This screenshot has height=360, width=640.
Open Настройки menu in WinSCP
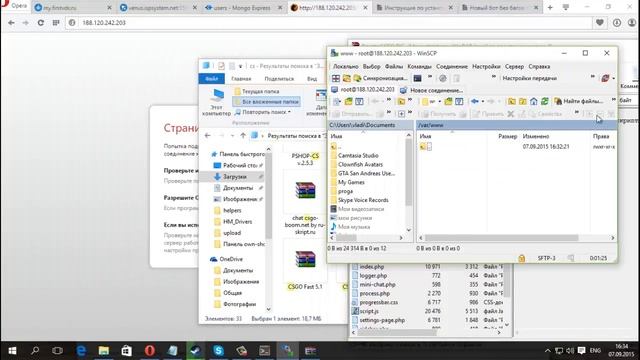click(486, 67)
